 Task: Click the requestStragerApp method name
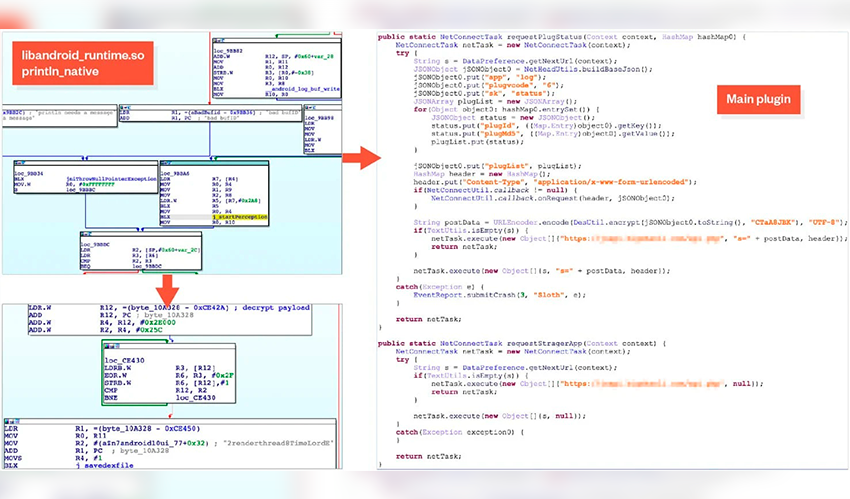[x=544, y=344]
